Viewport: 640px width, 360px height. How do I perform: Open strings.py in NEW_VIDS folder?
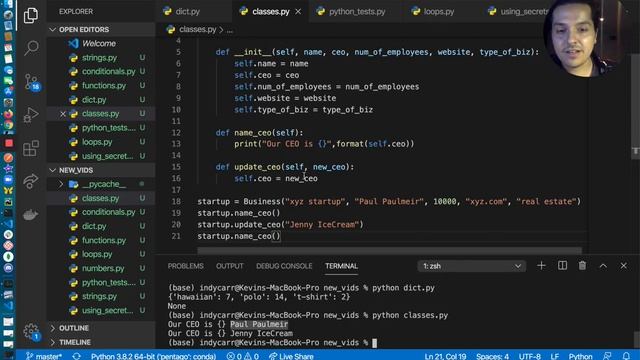99,296
